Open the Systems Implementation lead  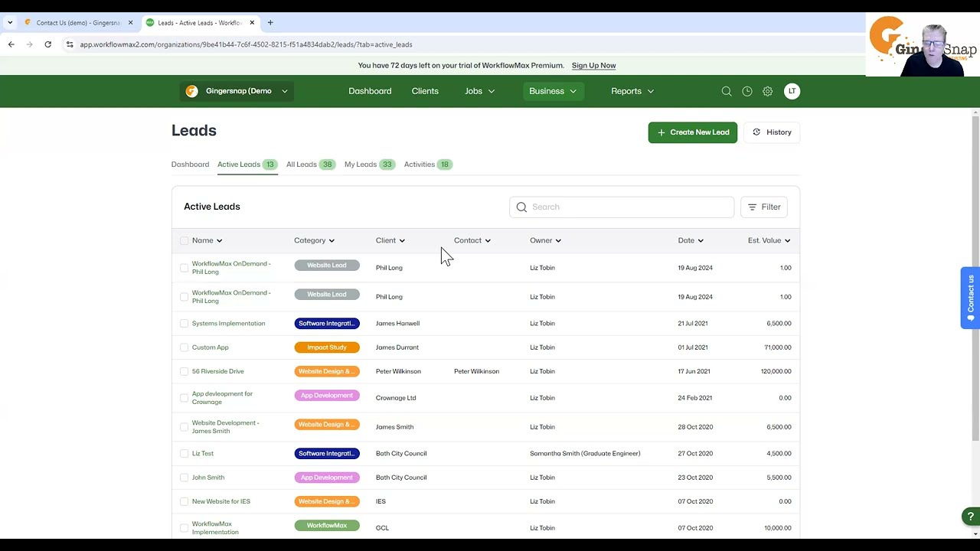tap(228, 324)
